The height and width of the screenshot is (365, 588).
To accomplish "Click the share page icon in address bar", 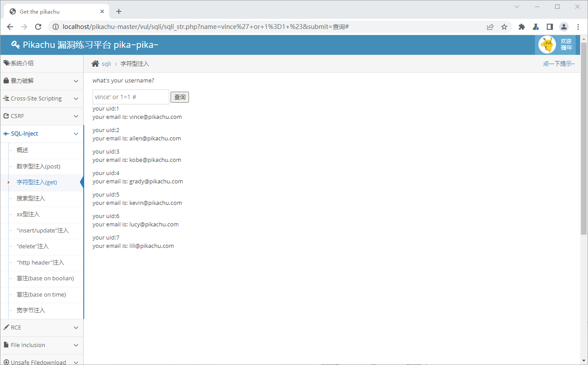I will click(490, 27).
